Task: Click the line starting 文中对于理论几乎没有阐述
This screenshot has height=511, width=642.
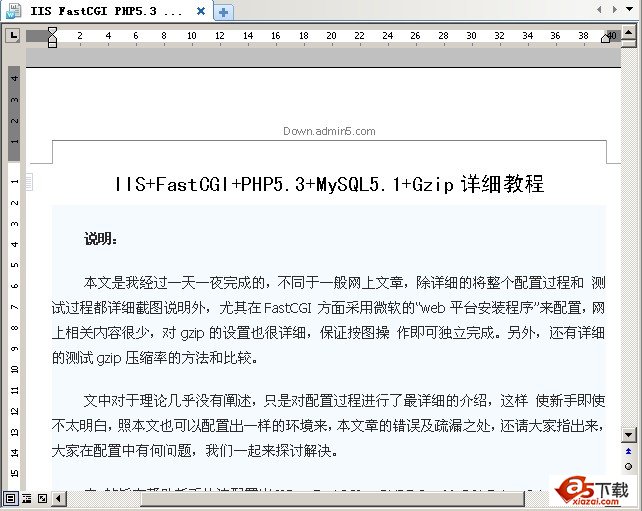Action: point(345,400)
